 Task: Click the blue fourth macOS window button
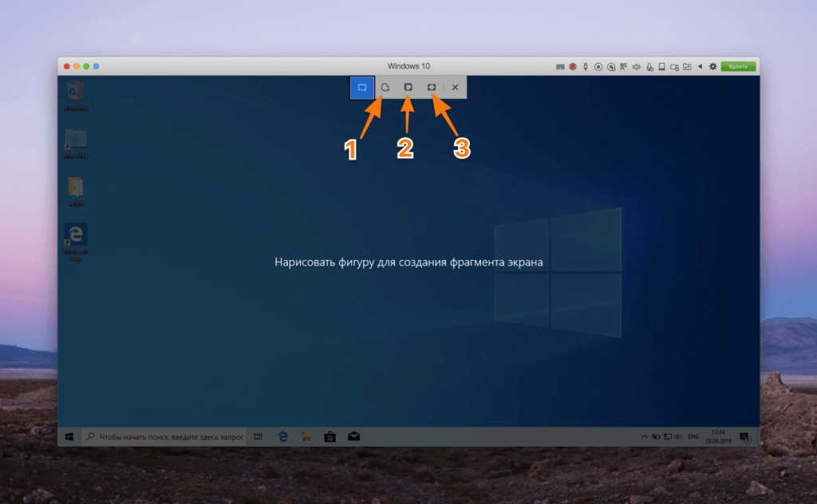96,67
